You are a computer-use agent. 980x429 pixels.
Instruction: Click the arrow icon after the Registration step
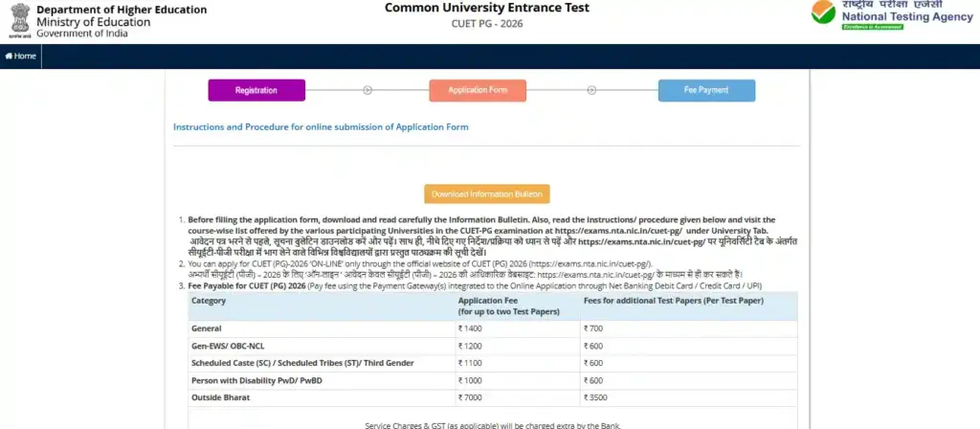coord(367,90)
